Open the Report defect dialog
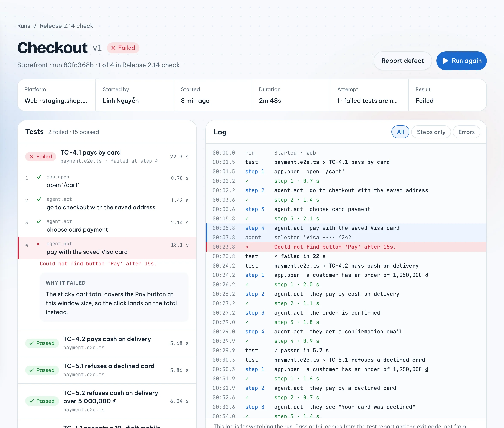The width and height of the screenshot is (504, 428). click(x=403, y=61)
